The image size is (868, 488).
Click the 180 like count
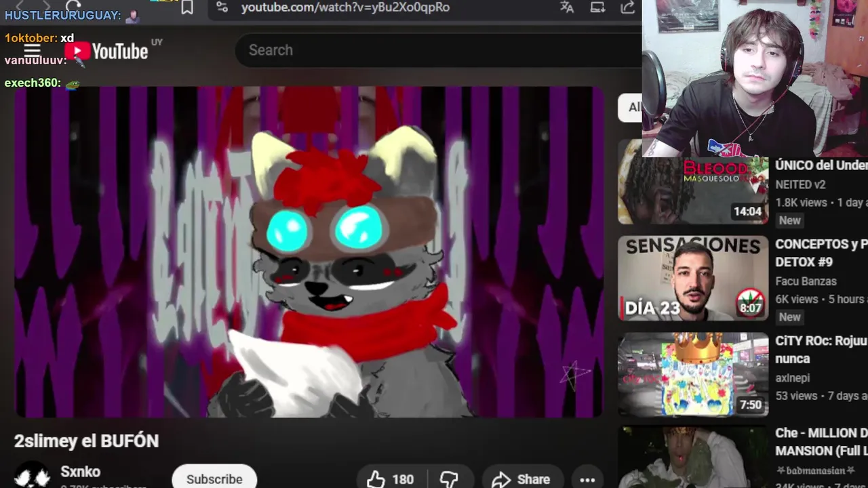tap(402, 479)
